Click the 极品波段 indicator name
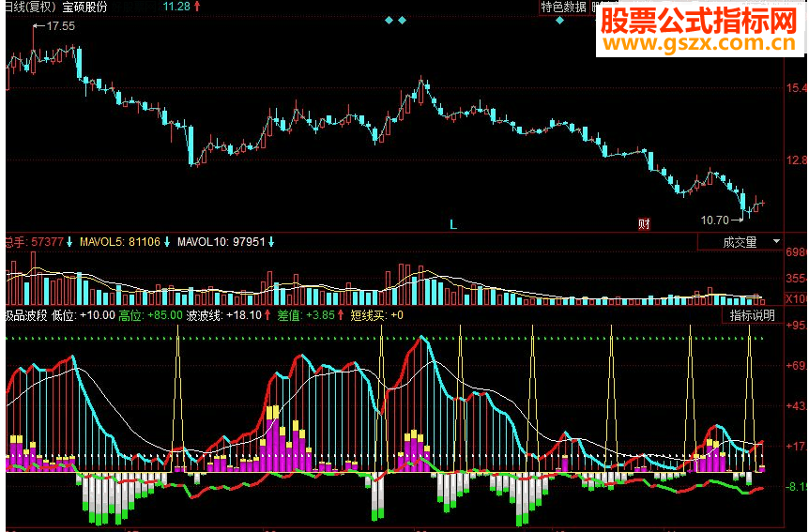 tap(26, 315)
